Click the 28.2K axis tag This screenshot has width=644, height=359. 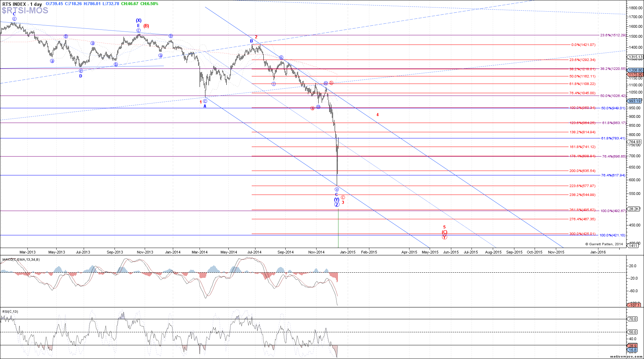click(633, 209)
